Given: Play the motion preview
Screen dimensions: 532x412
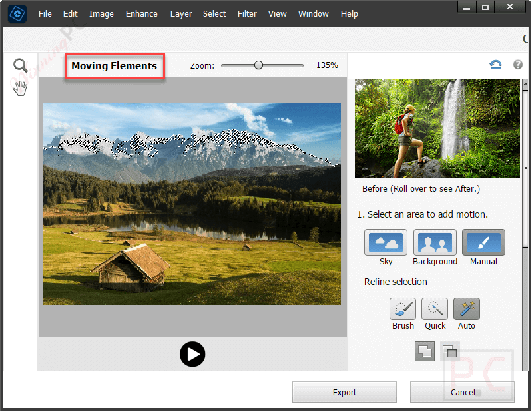Looking at the screenshot, I should click(192, 354).
